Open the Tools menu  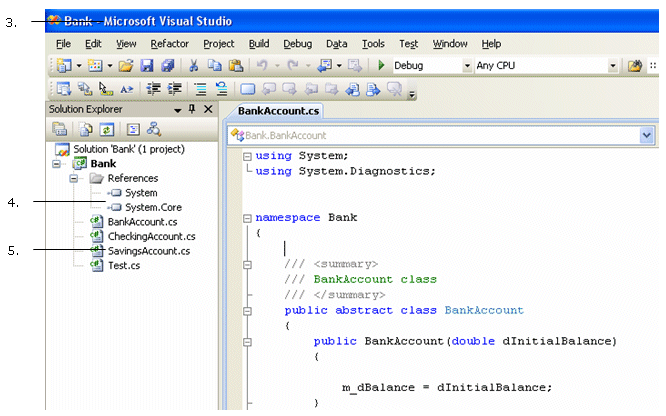point(373,44)
